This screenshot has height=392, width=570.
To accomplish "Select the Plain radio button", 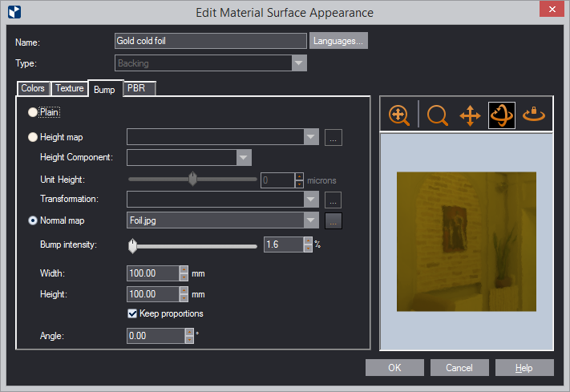I will (33, 112).
